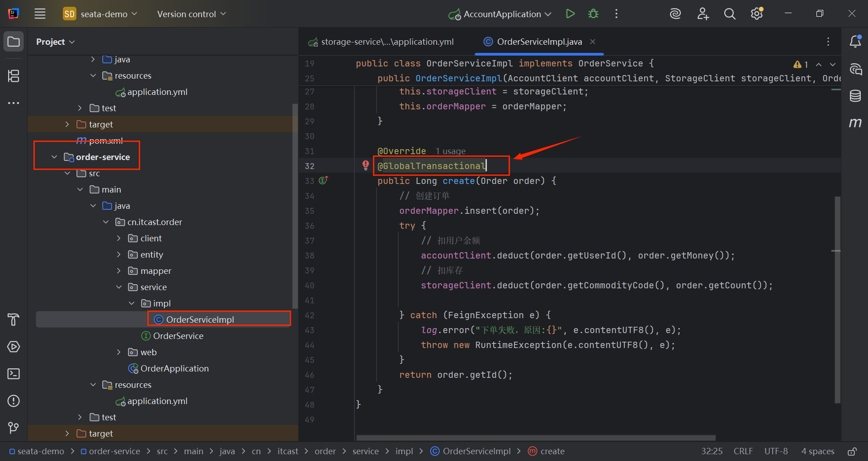Click line:column 32:25 status indicator
Screen dimensions: 868x461
[712, 451]
